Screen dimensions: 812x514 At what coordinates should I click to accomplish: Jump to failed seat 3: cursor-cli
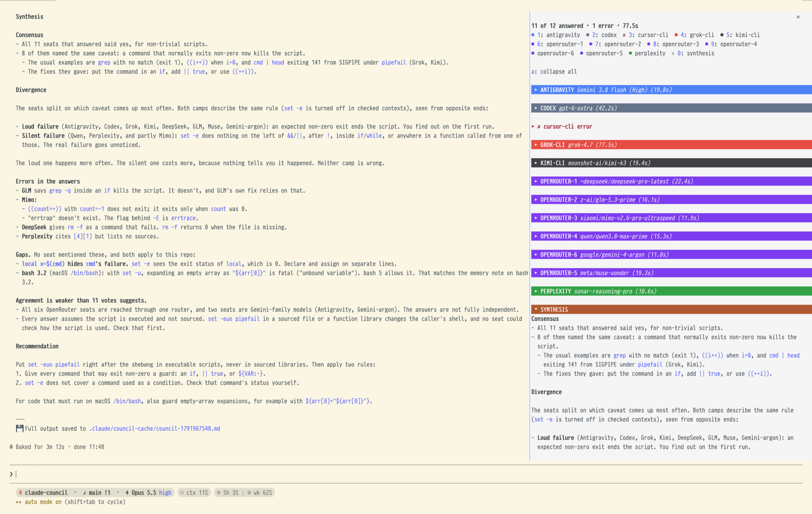pyautogui.click(x=645, y=35)
